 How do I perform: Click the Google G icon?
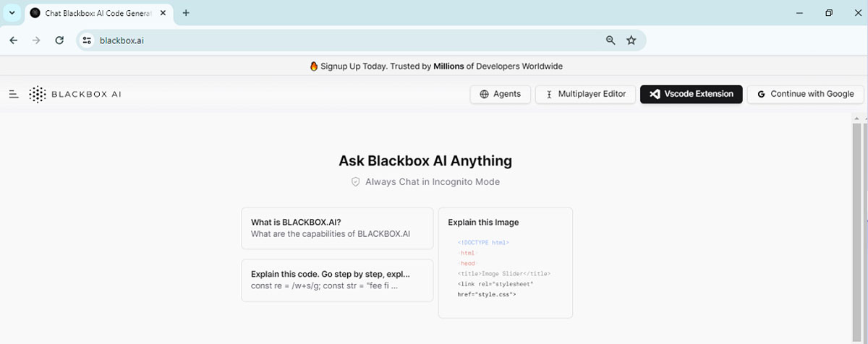761,94
